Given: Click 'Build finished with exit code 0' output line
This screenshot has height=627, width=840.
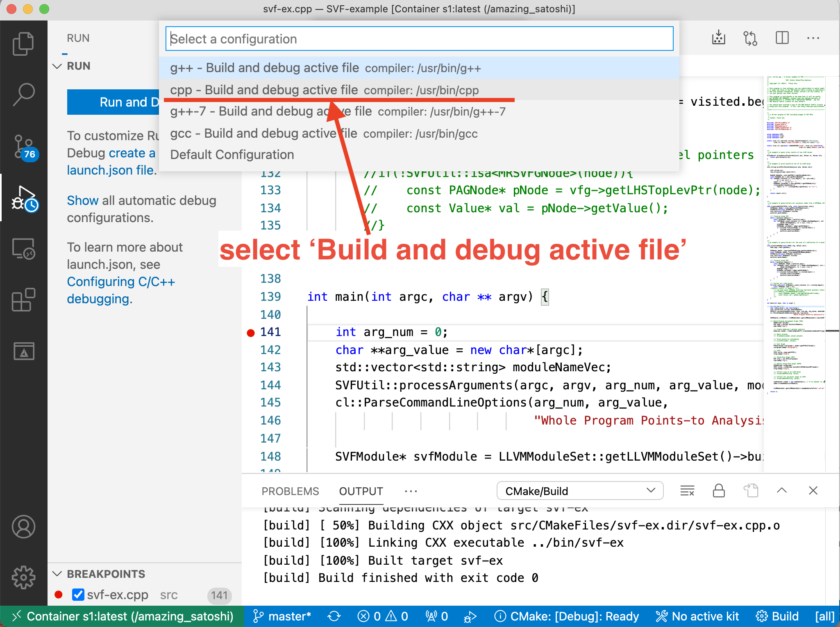Looking at the screenshot, I should (400, 578).
